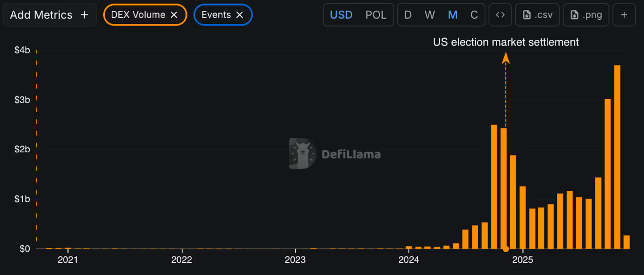644x275 pixels.
Task: Click the DEX Volume chip label
Action: (x=138, y=15)
